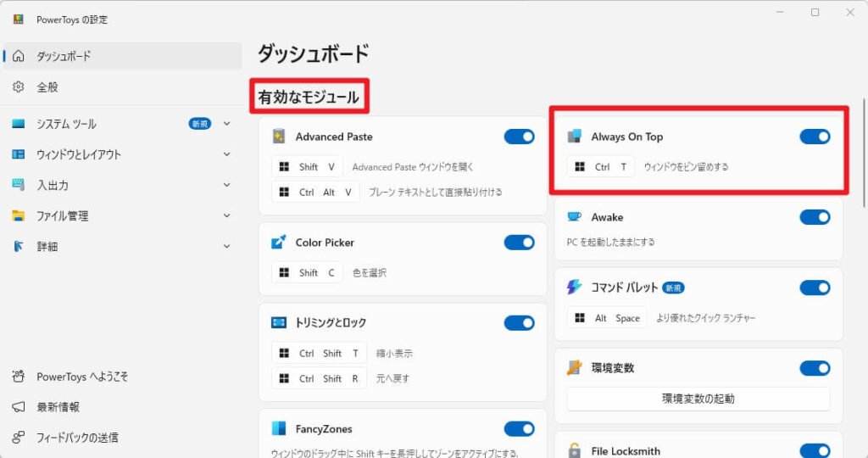Viewport: 868px width, 458px height.
Task: Click the トリミングとロック module icon
Action: tap(278, 322)
